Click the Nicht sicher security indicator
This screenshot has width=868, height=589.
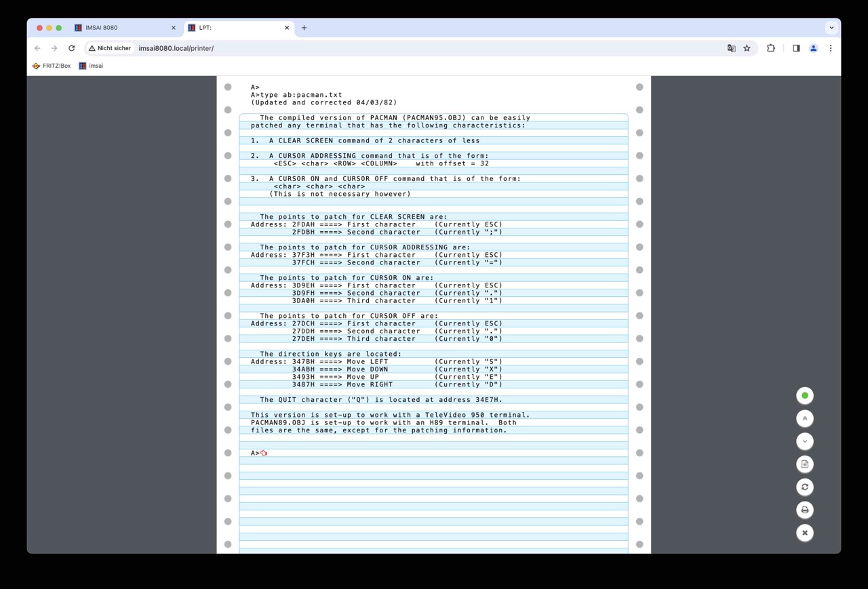[110, 48]
